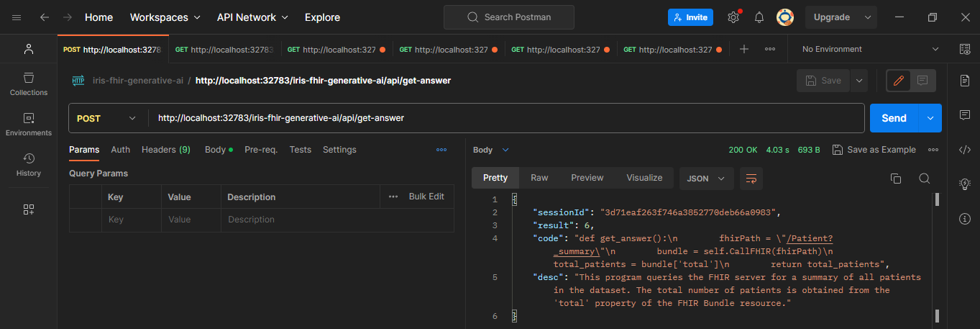Select the Raw response view tab
Image resolution: width=980 pixels, height=329 pixels.
point(539,178)
